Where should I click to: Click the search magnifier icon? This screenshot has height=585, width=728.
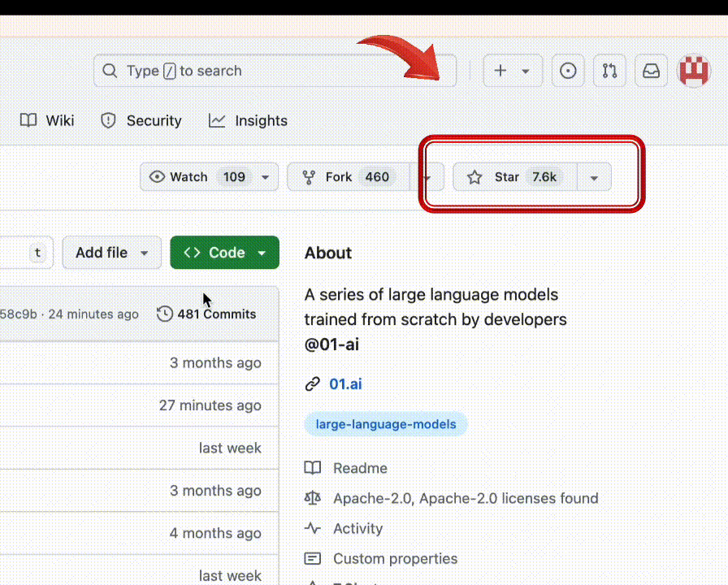(x=110, y=71)
